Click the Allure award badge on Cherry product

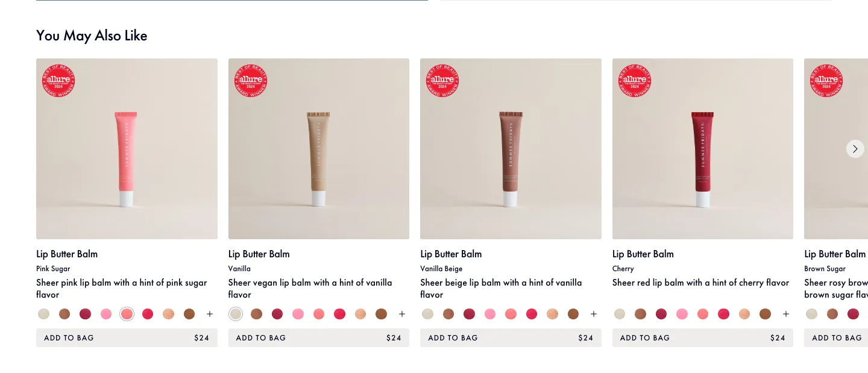[x=635, y=81]
